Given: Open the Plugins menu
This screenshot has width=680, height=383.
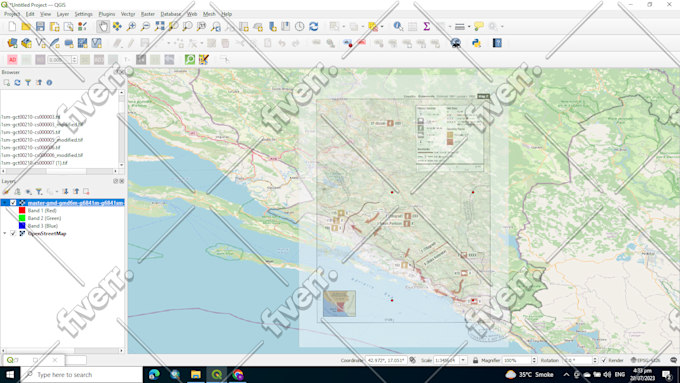Looking at the screenshot, I should (107, 14).
